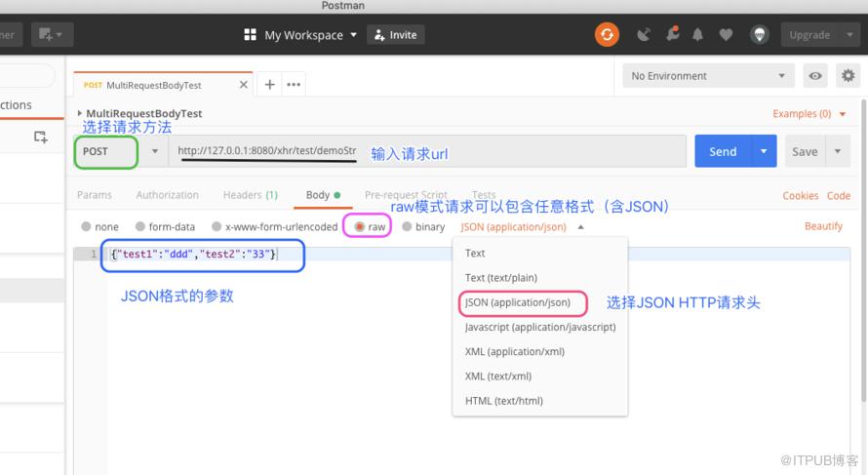Open the POST method dropdown

coord(155,151)
